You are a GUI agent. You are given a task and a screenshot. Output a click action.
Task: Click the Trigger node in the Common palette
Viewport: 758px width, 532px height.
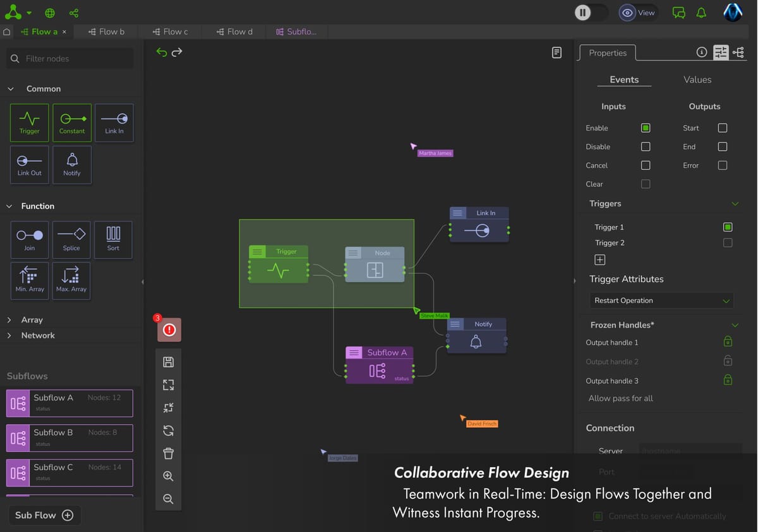(29, 122)
